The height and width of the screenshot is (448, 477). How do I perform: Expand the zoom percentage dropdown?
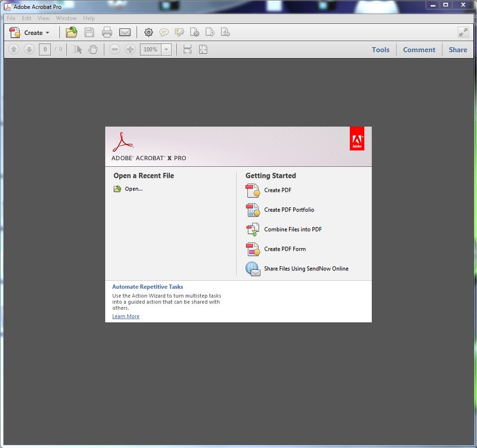tap(166, 49)
